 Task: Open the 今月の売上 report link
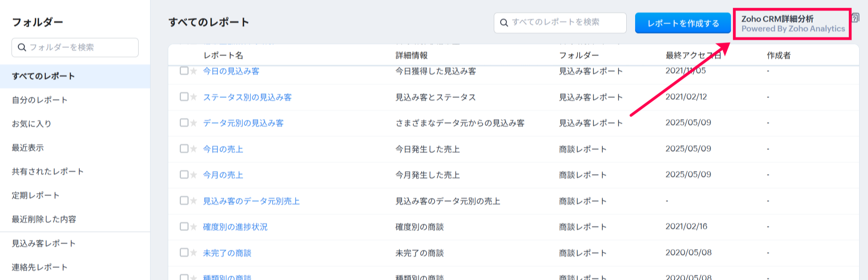[x=223, y=175]
